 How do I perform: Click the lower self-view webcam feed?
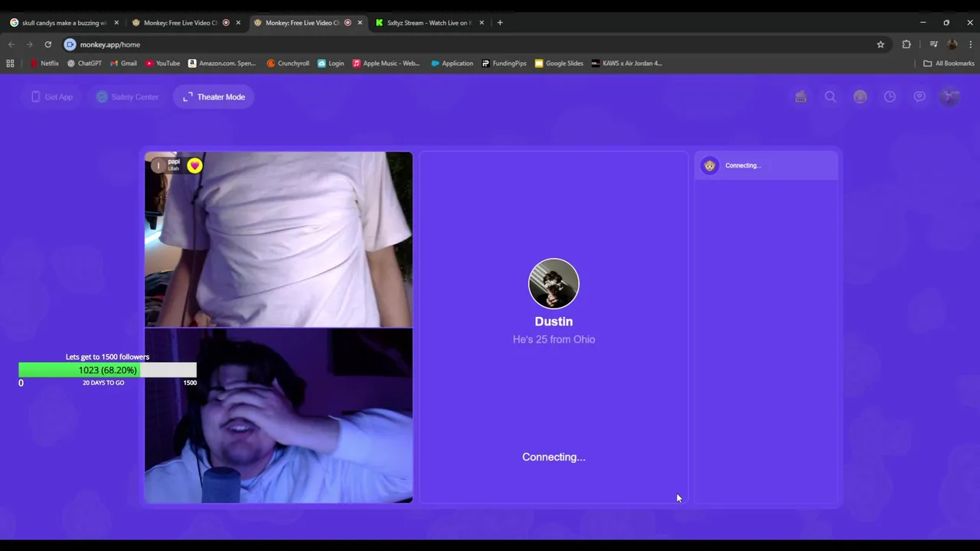coord(279,416)
